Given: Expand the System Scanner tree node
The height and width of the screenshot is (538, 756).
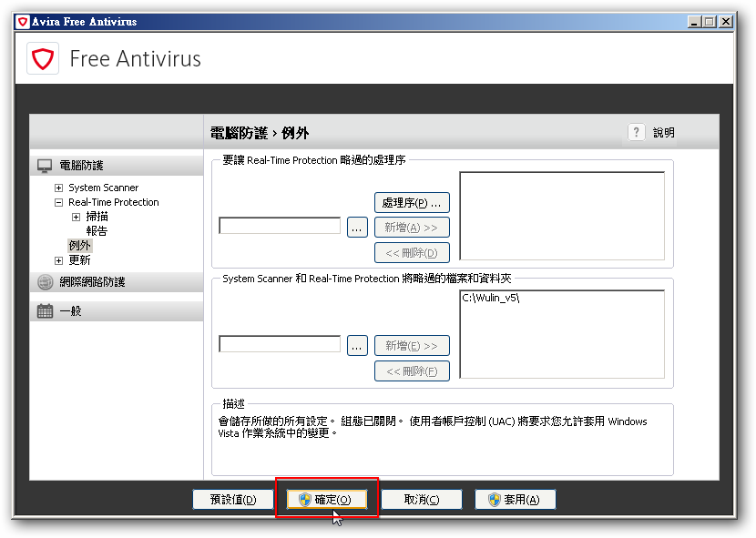Looking at the screenshot, I should point(58,188).
